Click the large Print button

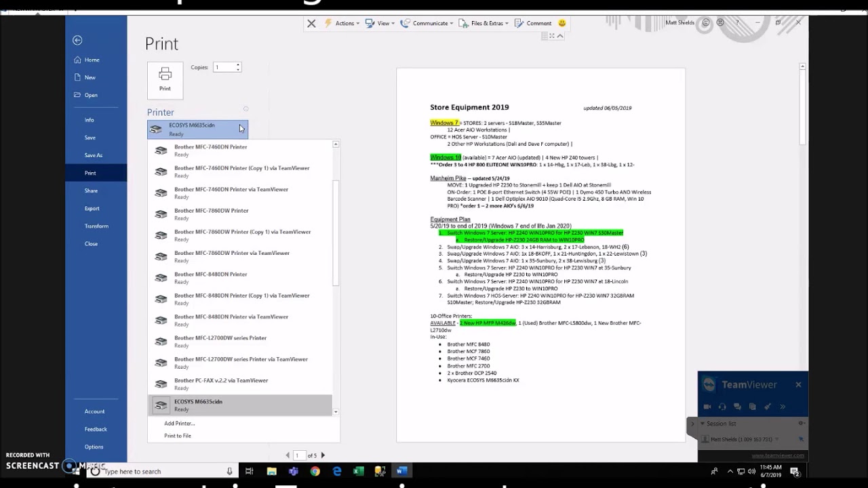tap(165, 80)
